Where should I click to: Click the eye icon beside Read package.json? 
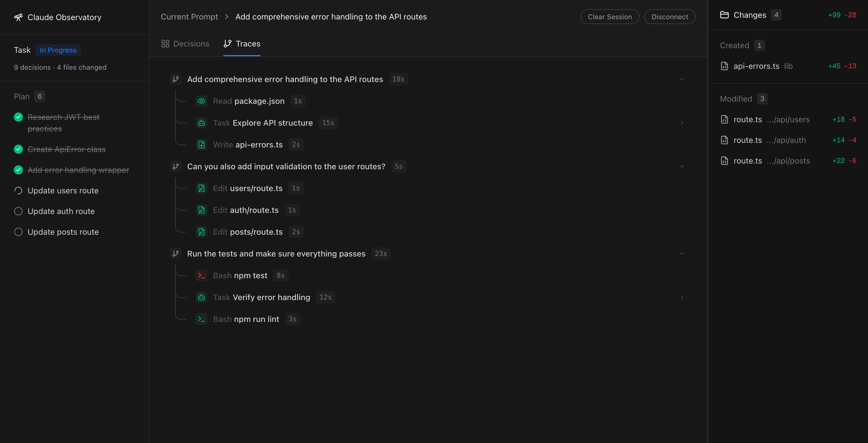(201, 101)
